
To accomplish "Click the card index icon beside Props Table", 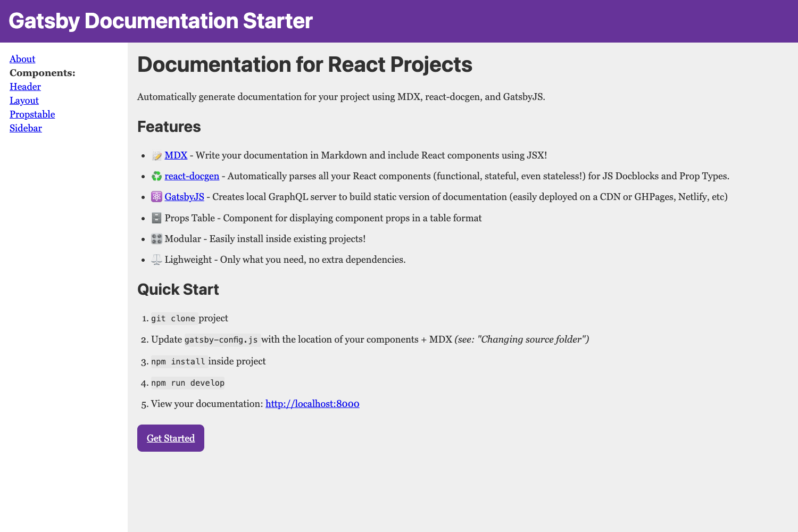I will (x=156, y=218).
